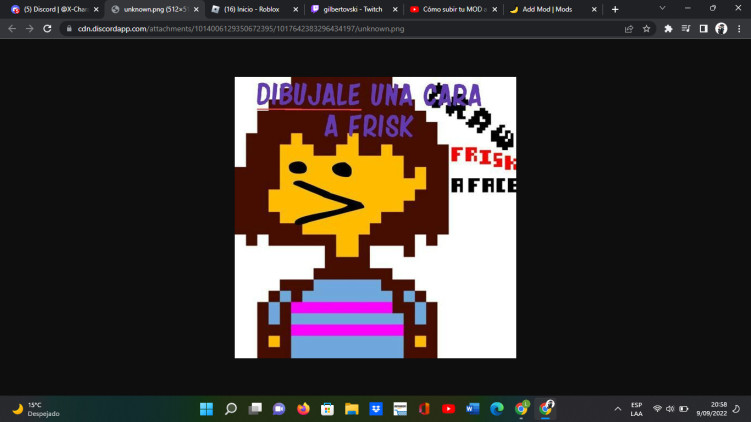Image resolution: width=751 pixels, height=422 pixels.
Task: Open the notification focus moon icon
Action: pyautogui.click(x=737, y=409)
